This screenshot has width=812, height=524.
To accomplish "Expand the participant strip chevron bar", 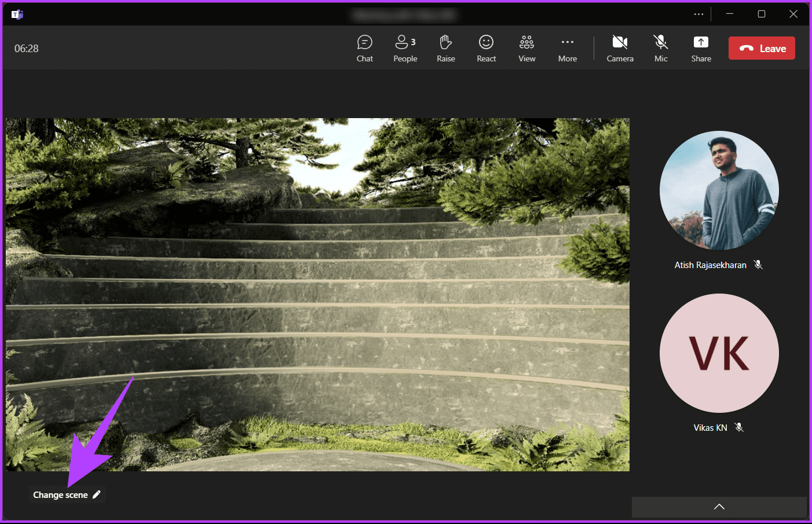I will point(719,507).
